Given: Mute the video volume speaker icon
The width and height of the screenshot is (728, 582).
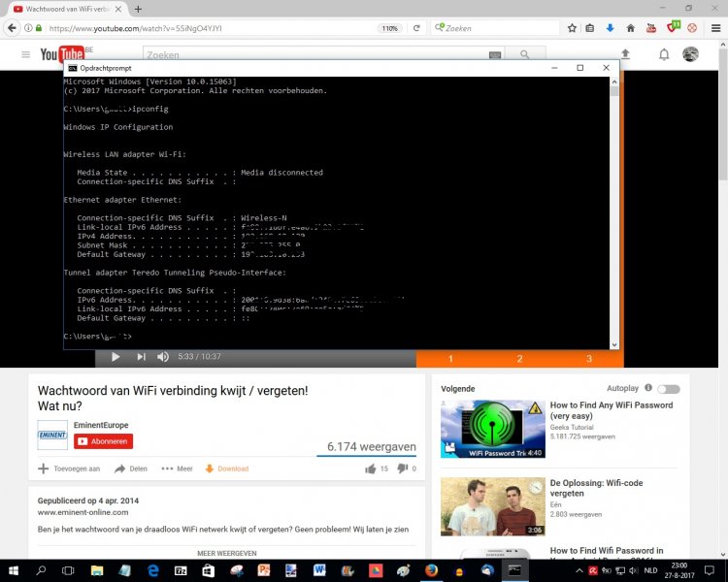Looking at the screenshot, I should 163,356.
